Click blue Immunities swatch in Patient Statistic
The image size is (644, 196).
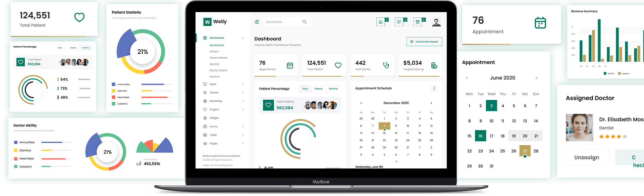tap(114, 84)
